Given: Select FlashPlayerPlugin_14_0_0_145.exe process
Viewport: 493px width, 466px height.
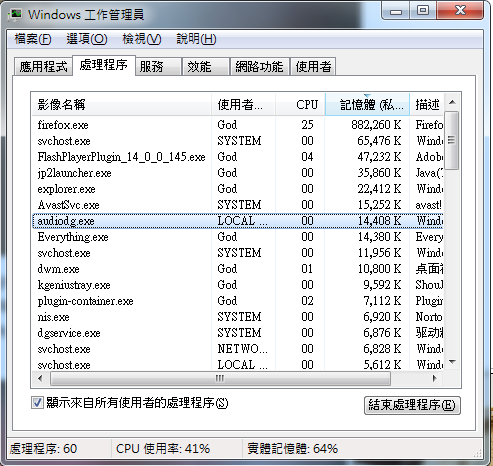Looking at the screenshot, I should click(238, 157).
